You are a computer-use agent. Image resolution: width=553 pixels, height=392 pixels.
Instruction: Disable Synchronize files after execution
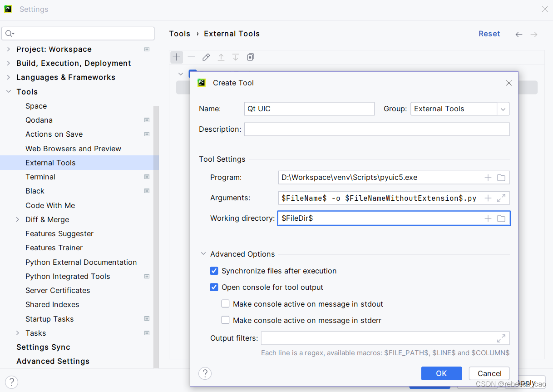[x=214, y=271]
